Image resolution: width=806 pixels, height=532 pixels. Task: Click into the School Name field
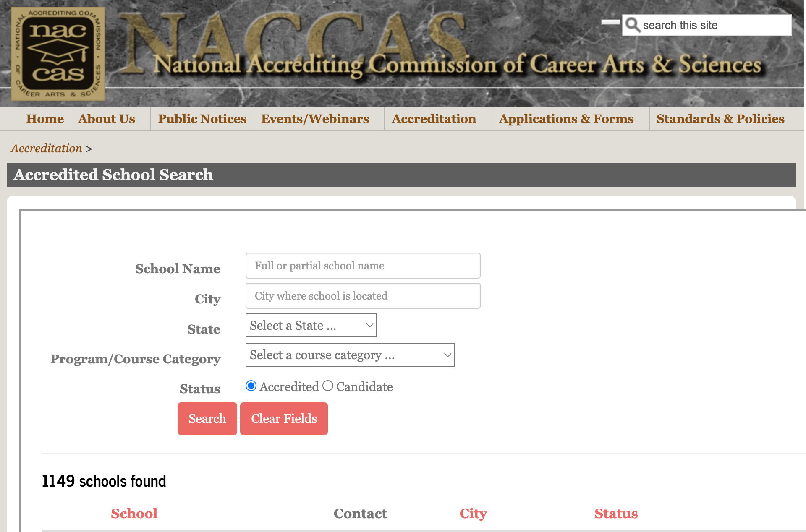(x=363, y=266)
